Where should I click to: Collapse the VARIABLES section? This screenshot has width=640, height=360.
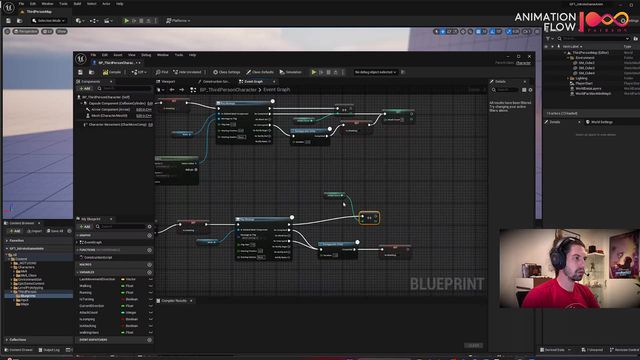pos(78,272)
